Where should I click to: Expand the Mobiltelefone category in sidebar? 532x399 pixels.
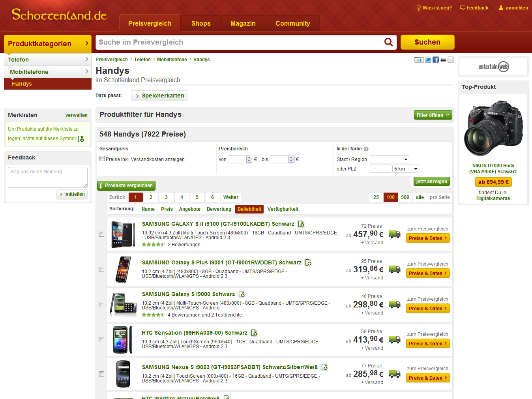click(48, 72)
